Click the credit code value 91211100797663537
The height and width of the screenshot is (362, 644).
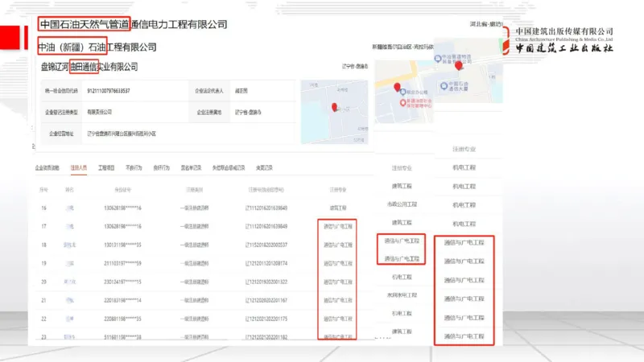tap(109, 91)
